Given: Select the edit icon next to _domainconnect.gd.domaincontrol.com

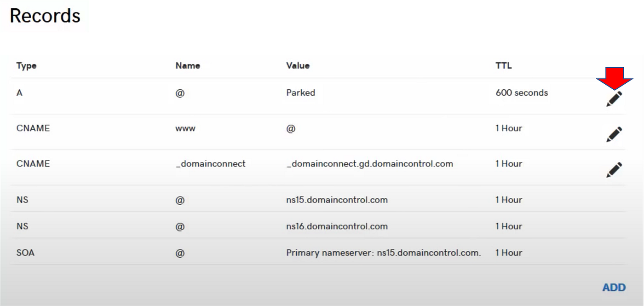Looking at the screenshot, I should coord(614,169).
